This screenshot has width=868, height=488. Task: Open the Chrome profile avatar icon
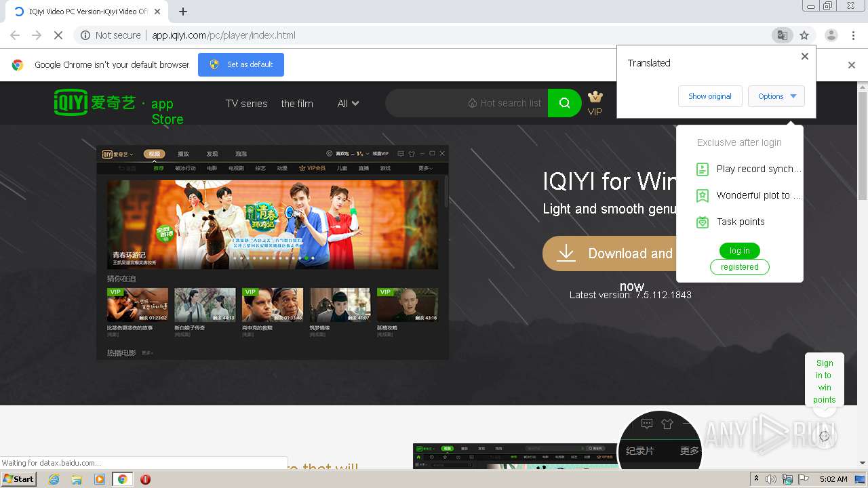[x=831, y=35]
